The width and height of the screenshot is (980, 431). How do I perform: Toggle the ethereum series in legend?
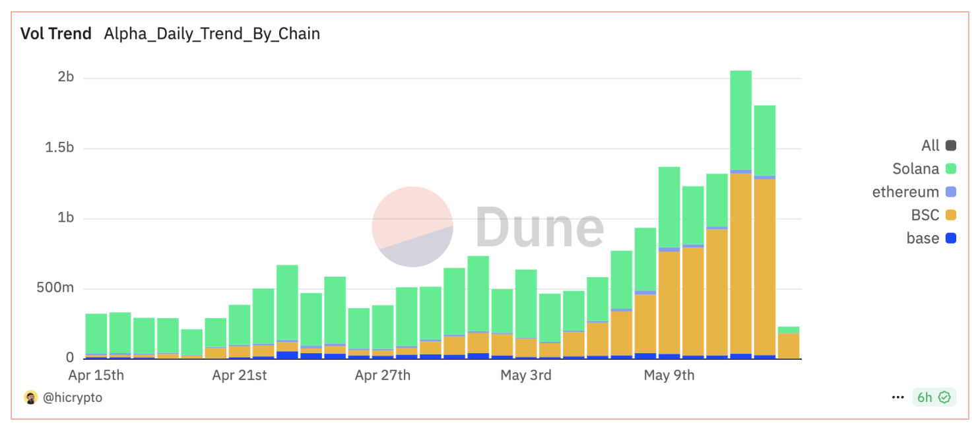(950, 192)
